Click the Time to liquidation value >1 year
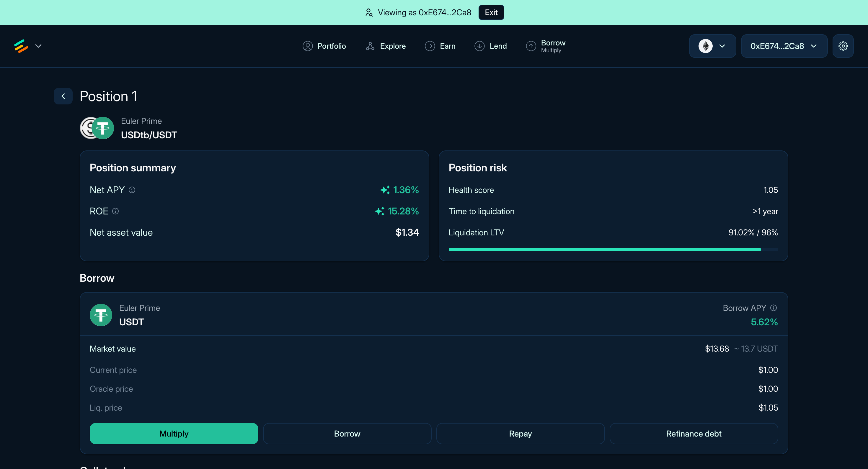This screenshot has height=469, width=868. pyautogui.click(x=765, y=211)
